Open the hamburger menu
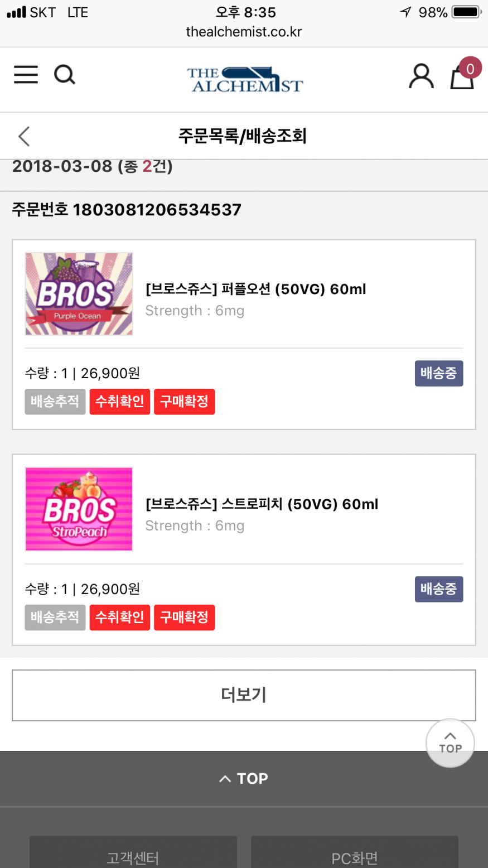Viewport: 488px width, 868px height. click(x=26, y=75)
